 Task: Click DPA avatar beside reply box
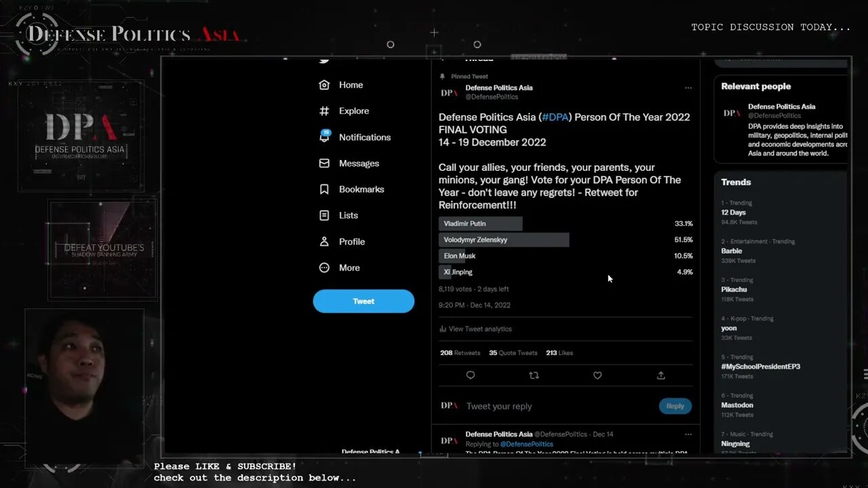pos(449,405)
